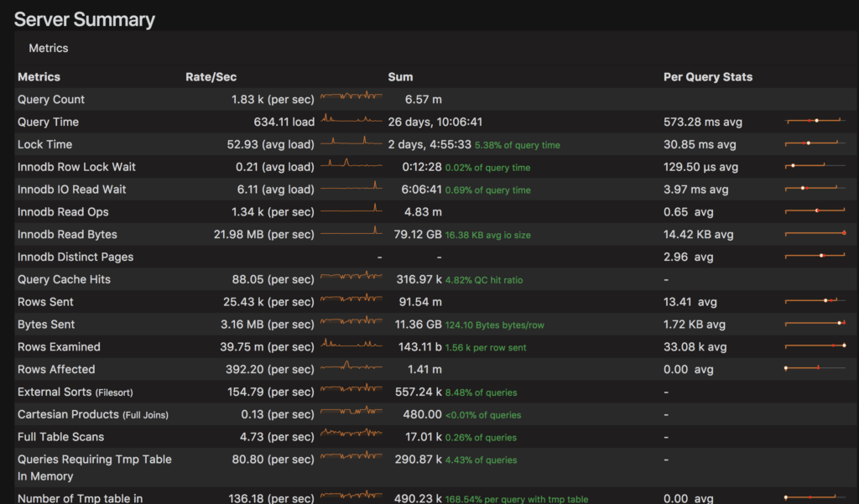Click the Rows Examined sparkline graph
The height and width of the screenshot is (504, 859).
pos(351,346)
